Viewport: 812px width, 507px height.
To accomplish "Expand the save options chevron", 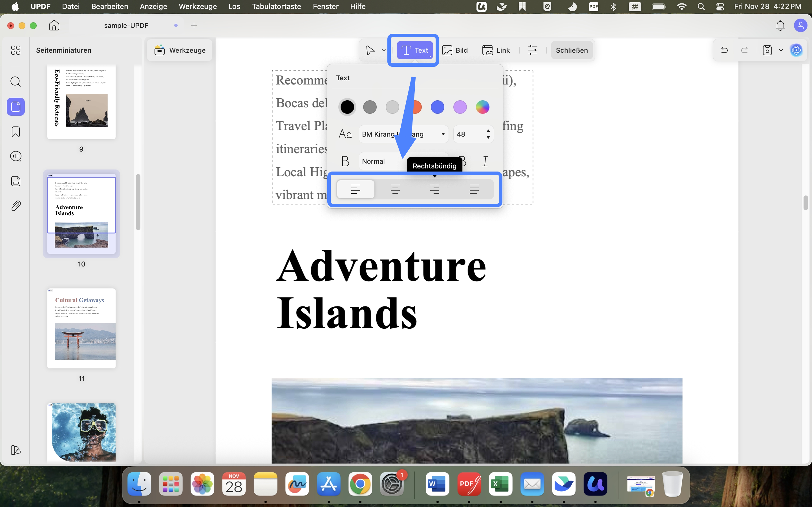I will (x=780, y=50).
